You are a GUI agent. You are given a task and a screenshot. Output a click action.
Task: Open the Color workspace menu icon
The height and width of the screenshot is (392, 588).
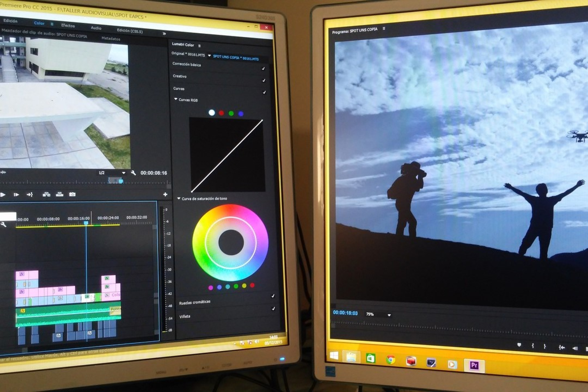(52, 24)
